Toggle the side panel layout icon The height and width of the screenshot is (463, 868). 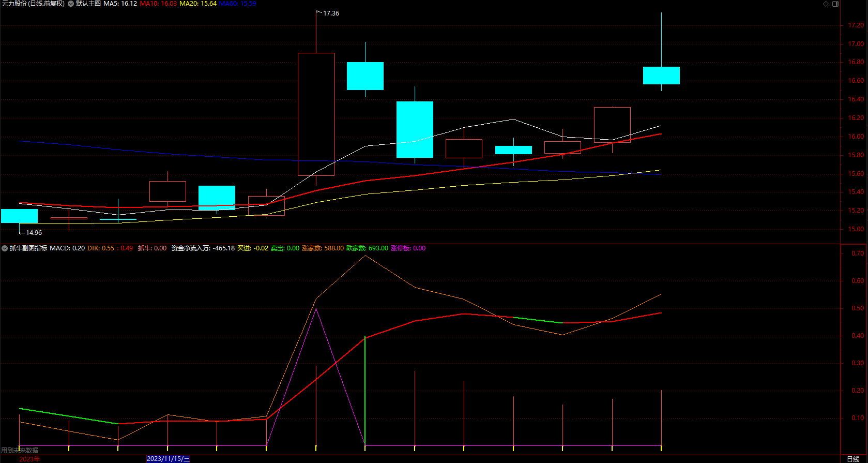[835, 4]
